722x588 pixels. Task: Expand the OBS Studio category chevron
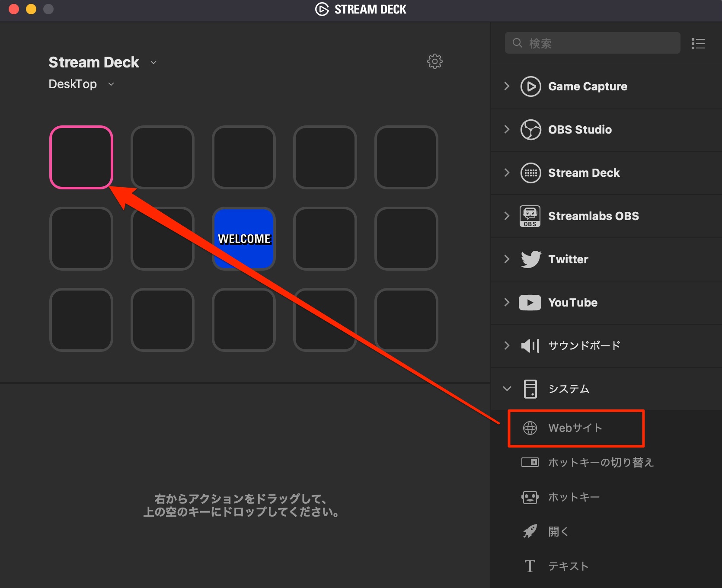507,130
